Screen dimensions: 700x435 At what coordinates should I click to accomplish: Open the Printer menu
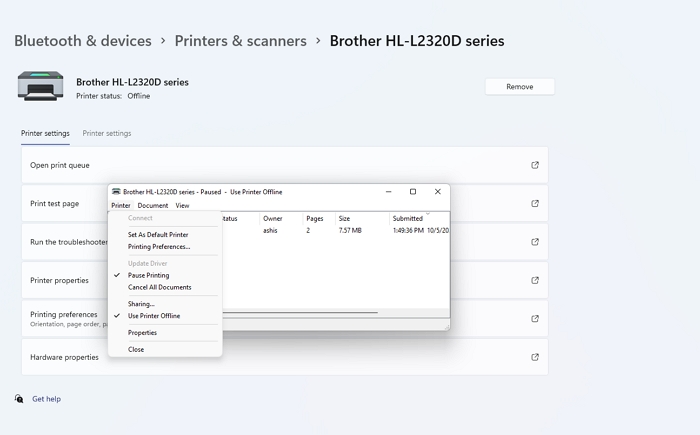[x=121, y=205]
